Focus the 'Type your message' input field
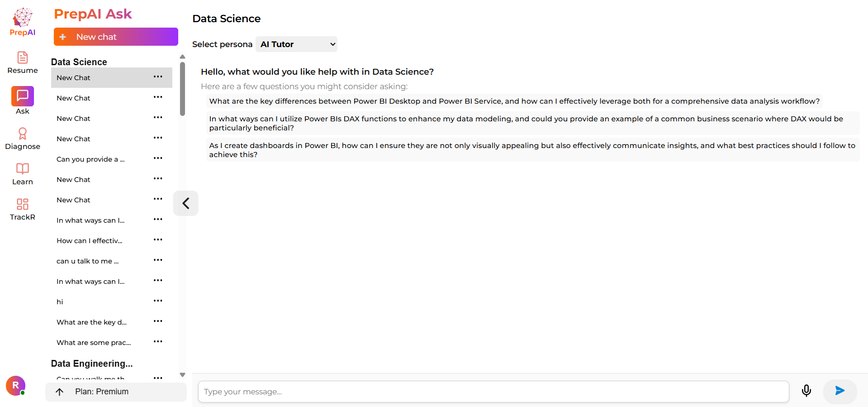This screenshot has width=868, height=407. click(493, 392)
